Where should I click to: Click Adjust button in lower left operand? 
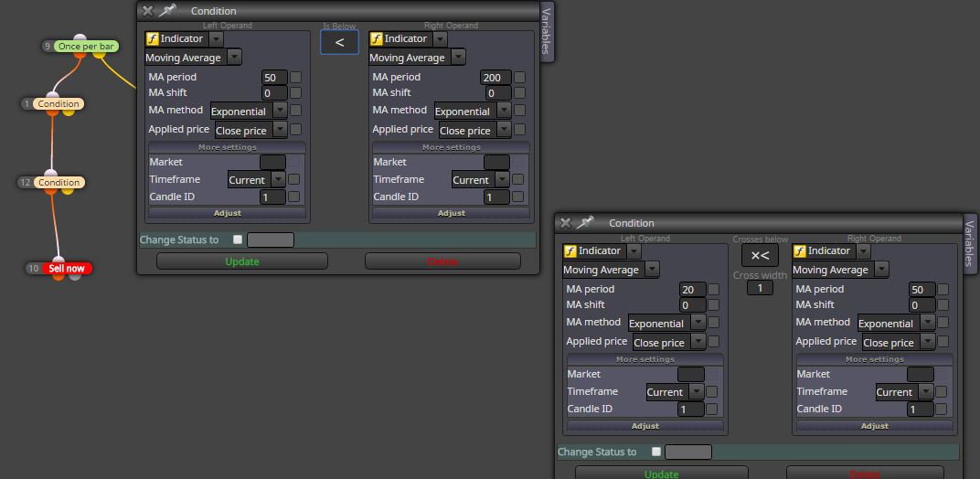click(645, 425)
